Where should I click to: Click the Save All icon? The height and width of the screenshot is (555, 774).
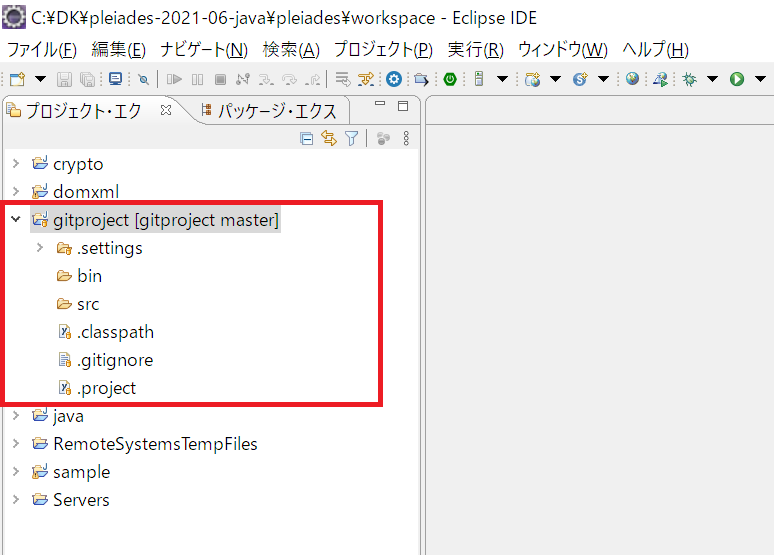pyautogui.click(x=87, y=79)
